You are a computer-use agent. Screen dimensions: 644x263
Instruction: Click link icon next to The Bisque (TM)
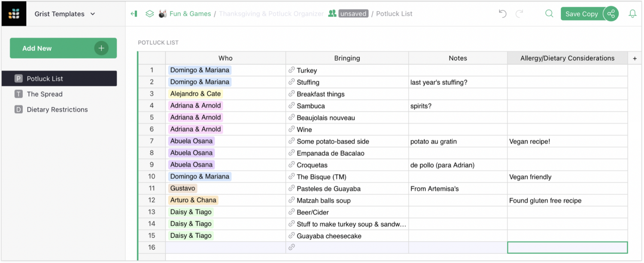tap(292, 176)
